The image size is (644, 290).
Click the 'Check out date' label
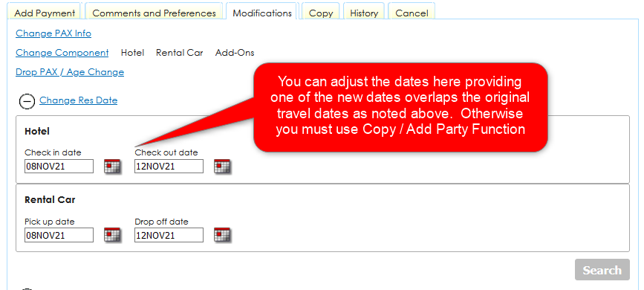166,152
